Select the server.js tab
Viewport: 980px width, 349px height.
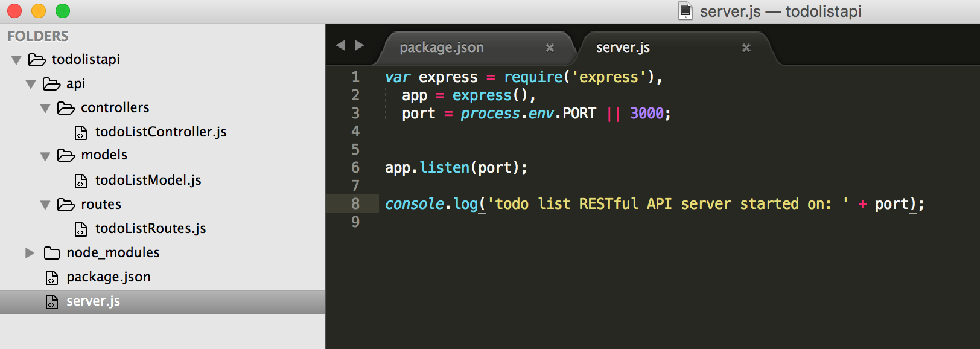(623, 48)
